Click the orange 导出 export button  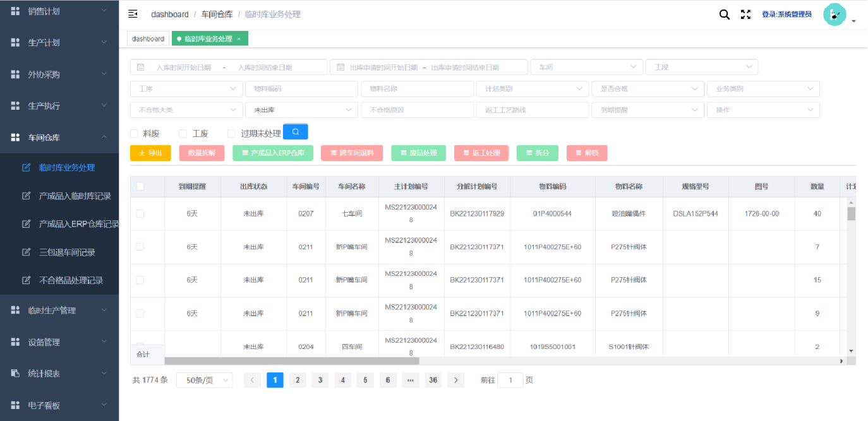(x=150, y=153)
